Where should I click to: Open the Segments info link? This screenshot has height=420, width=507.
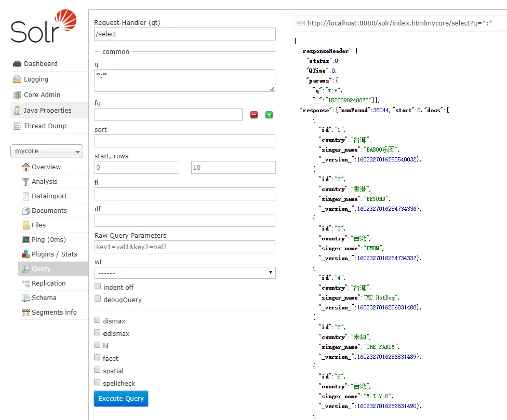pos(54,313)
